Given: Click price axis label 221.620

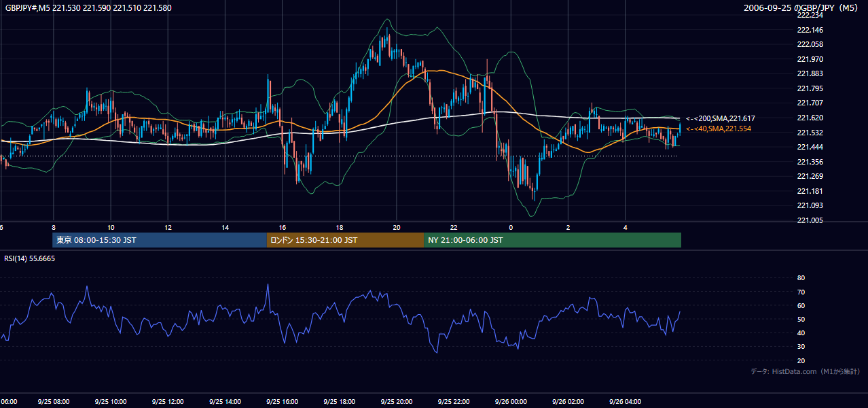Looking at the screenshot, I should (x=811, y=118).
